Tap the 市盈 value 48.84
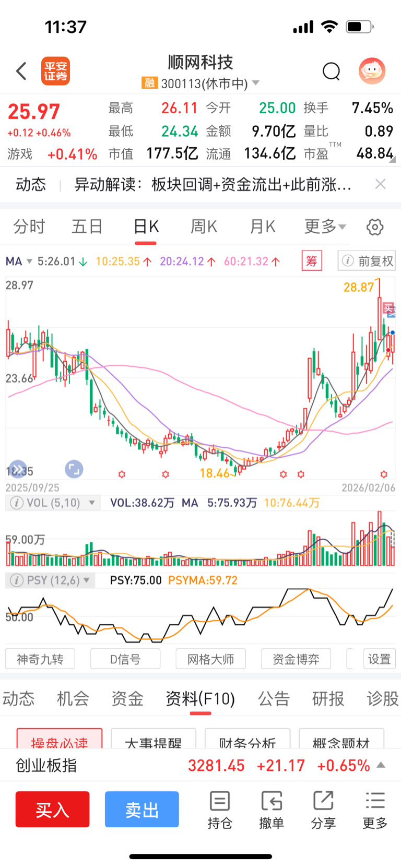Image resolution: width=401 pixels, height=868 pixels. click(375, 153)
